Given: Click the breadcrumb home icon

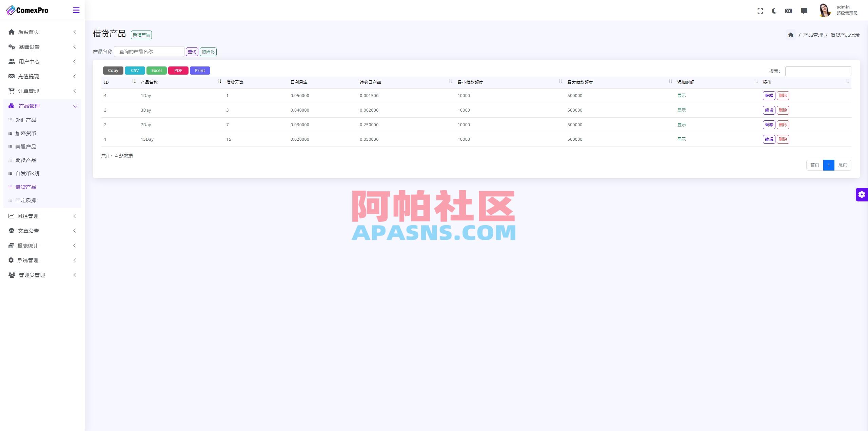Looking at the screenshot, I should (791, 34).
